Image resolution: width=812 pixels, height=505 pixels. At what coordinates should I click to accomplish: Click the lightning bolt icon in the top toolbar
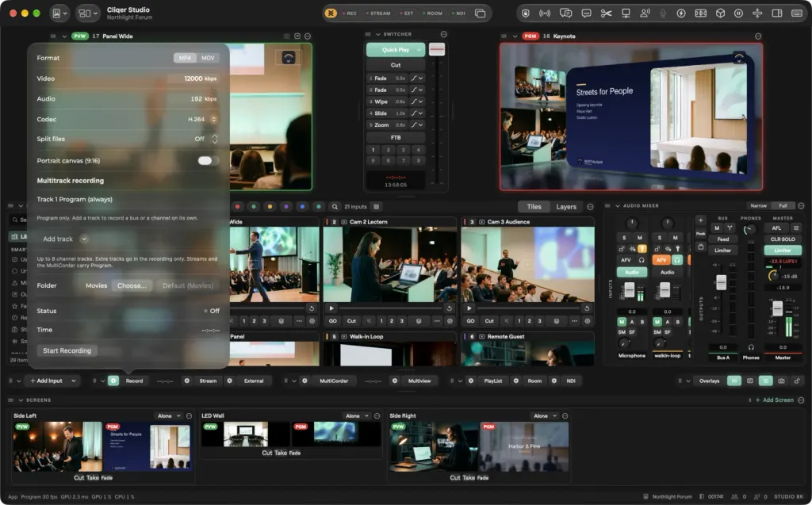coord(681,13)
